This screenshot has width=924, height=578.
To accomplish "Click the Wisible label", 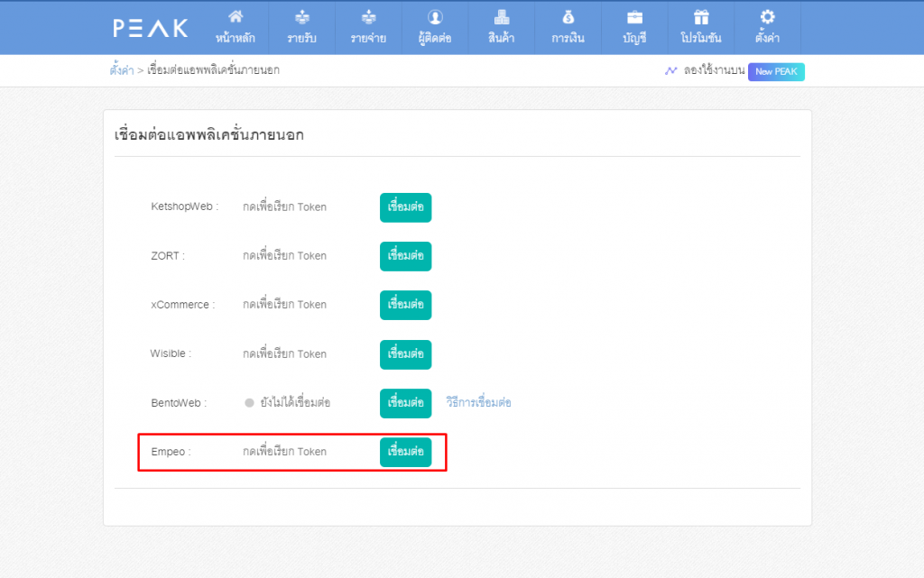I will 171,353.
